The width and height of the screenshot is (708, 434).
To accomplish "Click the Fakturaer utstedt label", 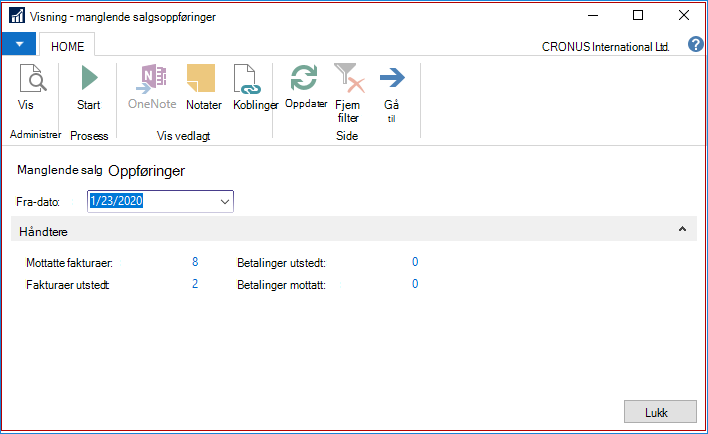I will click(67, 285).
